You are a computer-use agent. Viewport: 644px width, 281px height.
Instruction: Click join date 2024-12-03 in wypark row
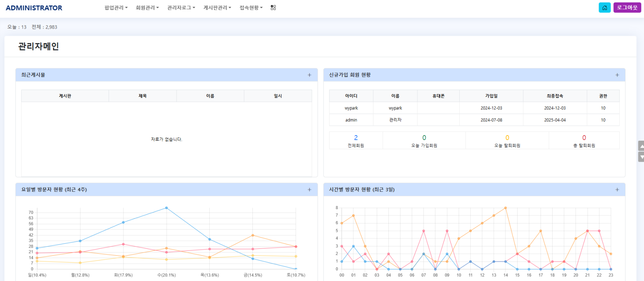click(491, 108)
